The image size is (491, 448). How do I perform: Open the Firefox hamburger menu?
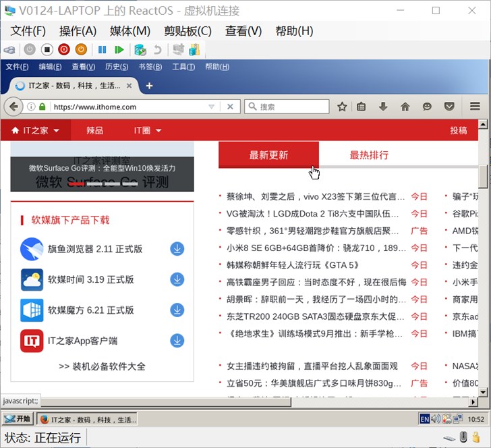(475, 107)
